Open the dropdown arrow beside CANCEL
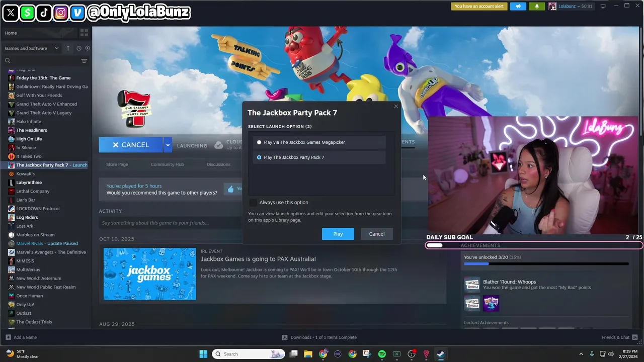Viewport: 644px width, 362px height. tap(168, 145)
